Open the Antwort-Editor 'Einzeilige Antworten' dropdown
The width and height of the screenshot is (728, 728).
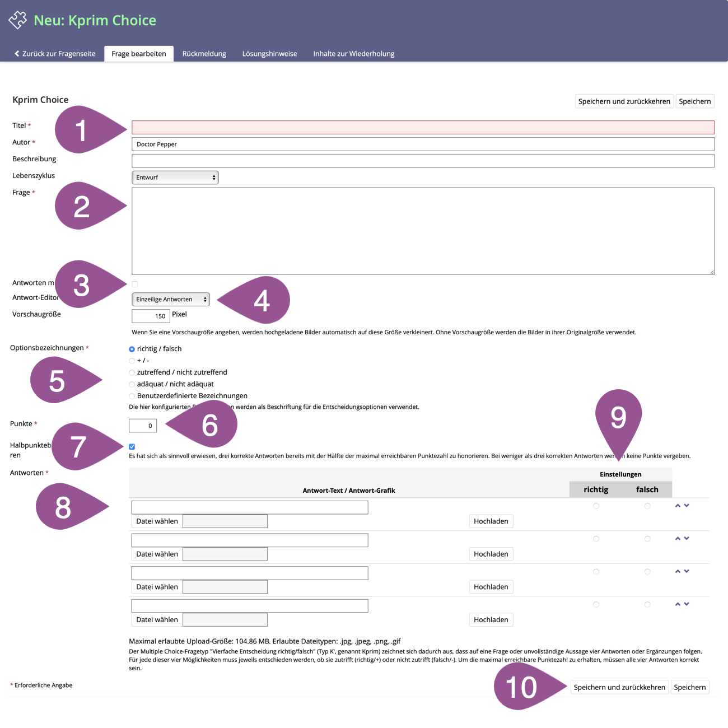[x=171, y=300]
